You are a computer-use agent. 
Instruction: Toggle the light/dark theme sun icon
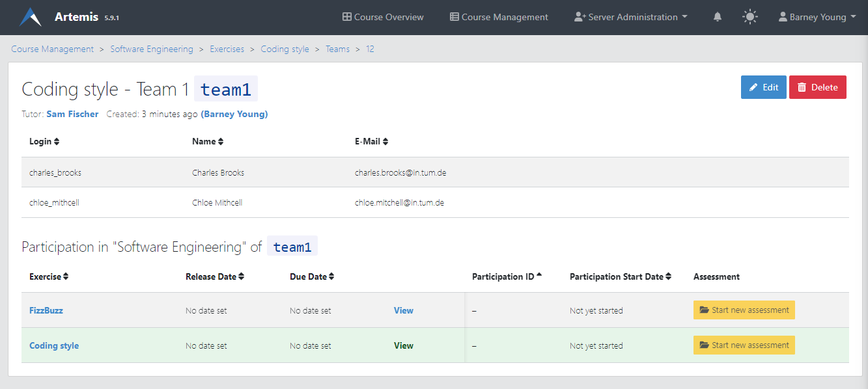pos(750,17)
